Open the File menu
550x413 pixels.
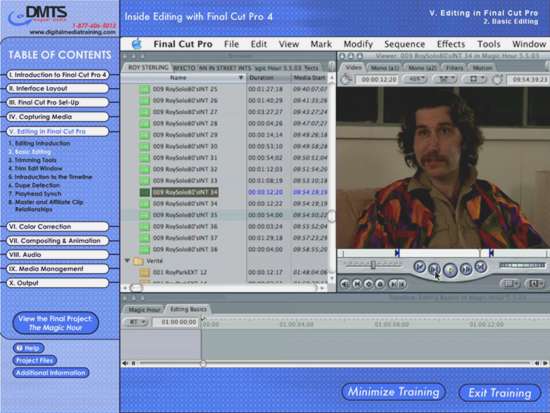point(232,44)
